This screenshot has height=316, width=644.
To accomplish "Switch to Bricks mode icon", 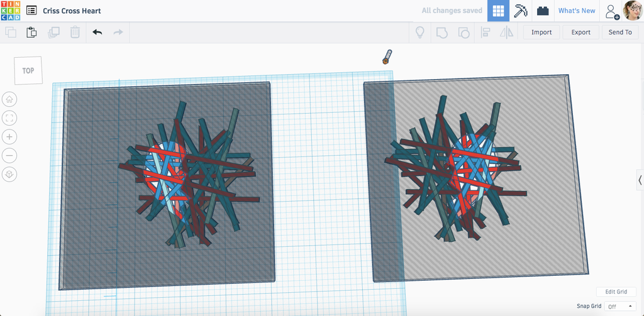I will (543, 11).
